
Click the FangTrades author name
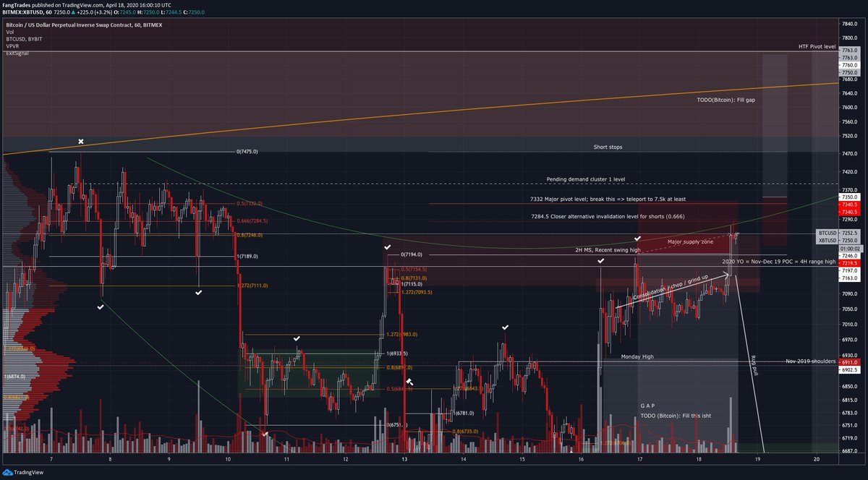pyautogui.click(x=17, y=4)
